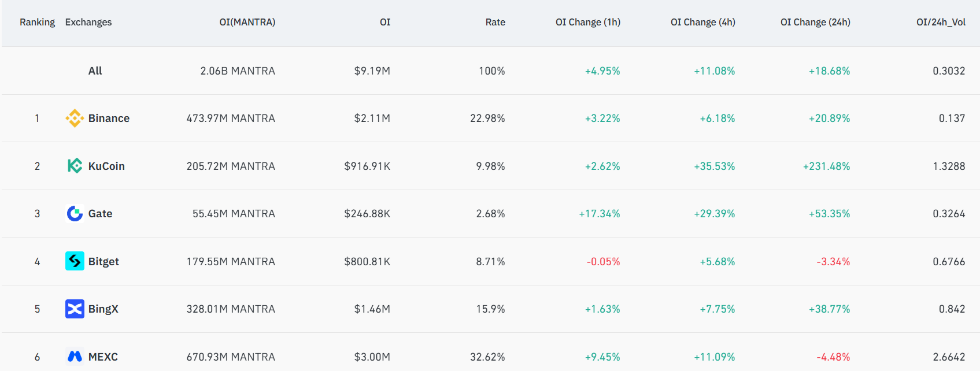Click the 22.98% Binance rate

pos(487,118)
